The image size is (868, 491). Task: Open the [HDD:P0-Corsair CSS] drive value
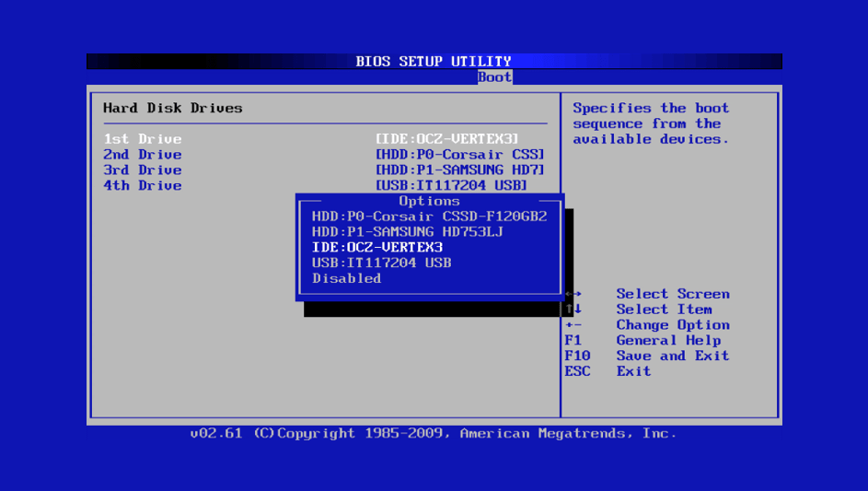460,155
